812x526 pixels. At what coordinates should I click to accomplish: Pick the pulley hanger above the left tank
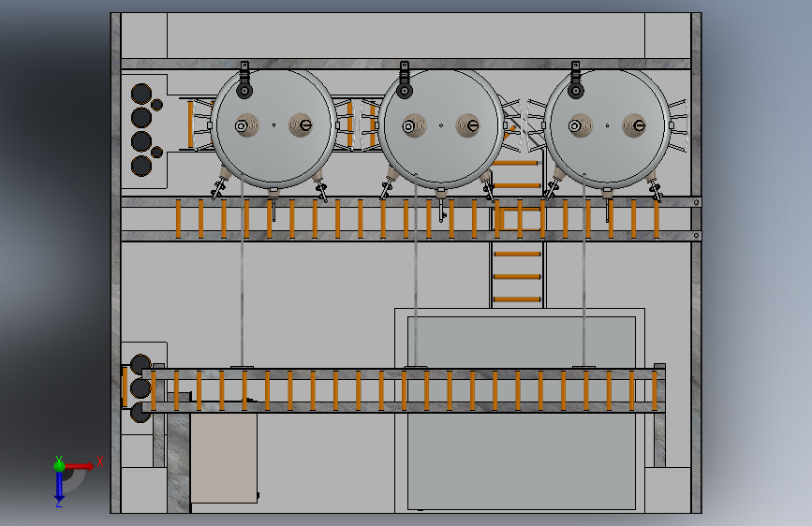[244, 80]
